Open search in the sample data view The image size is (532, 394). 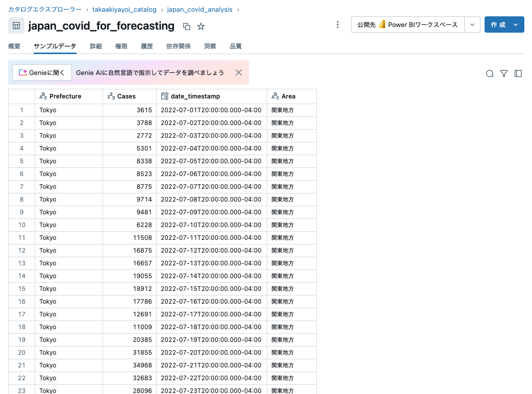490,73
